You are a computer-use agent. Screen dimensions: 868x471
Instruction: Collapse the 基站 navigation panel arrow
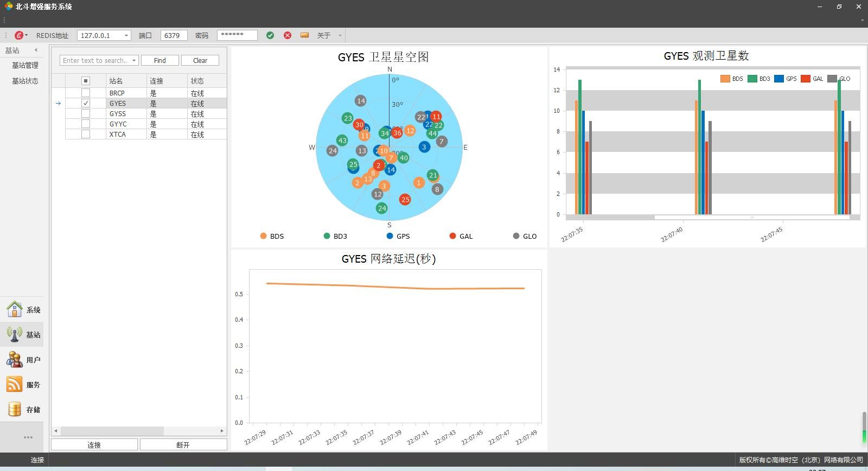[x=36, y=50]
